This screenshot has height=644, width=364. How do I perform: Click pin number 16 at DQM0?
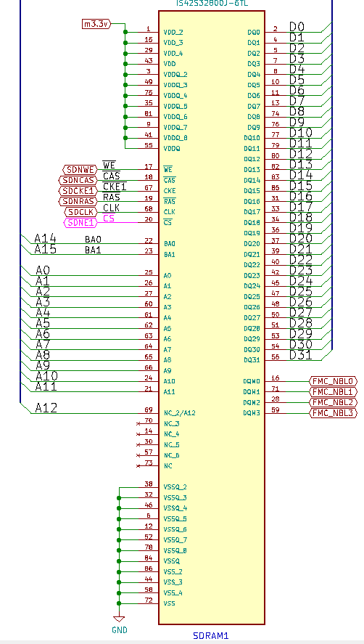276,378
